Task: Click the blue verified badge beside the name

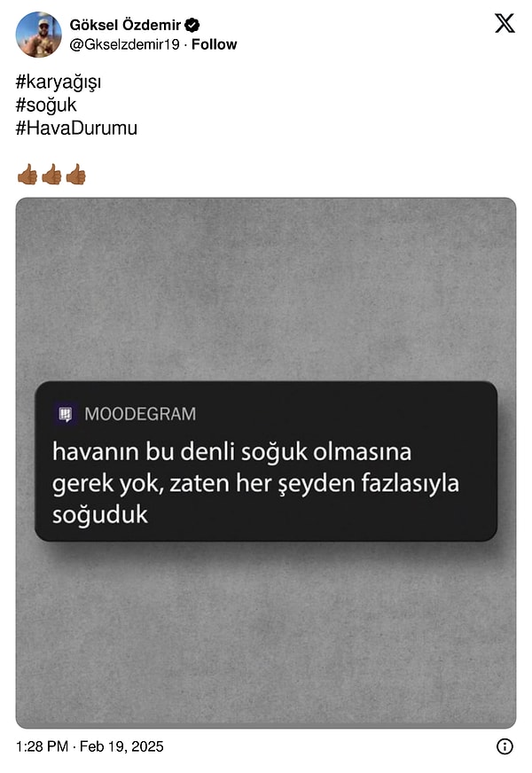Action: [192, 25]
